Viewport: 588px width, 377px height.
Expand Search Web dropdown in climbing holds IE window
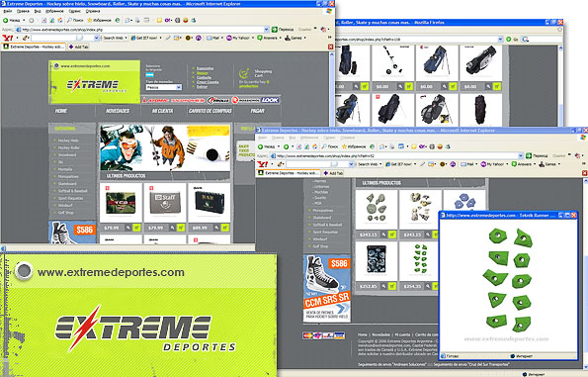(x=380, y=164)
